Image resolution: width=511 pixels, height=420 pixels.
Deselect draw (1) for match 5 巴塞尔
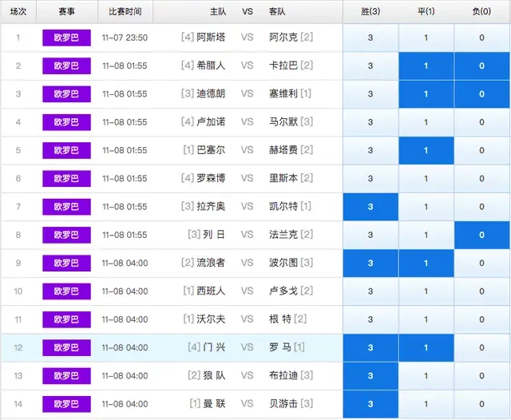pyautogui.click(x=426, y=151)
